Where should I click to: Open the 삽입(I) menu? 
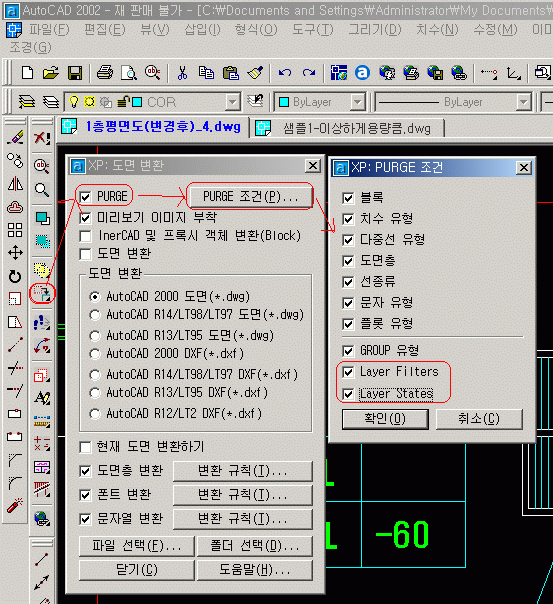pyautogui.click(x=203, y=30)
